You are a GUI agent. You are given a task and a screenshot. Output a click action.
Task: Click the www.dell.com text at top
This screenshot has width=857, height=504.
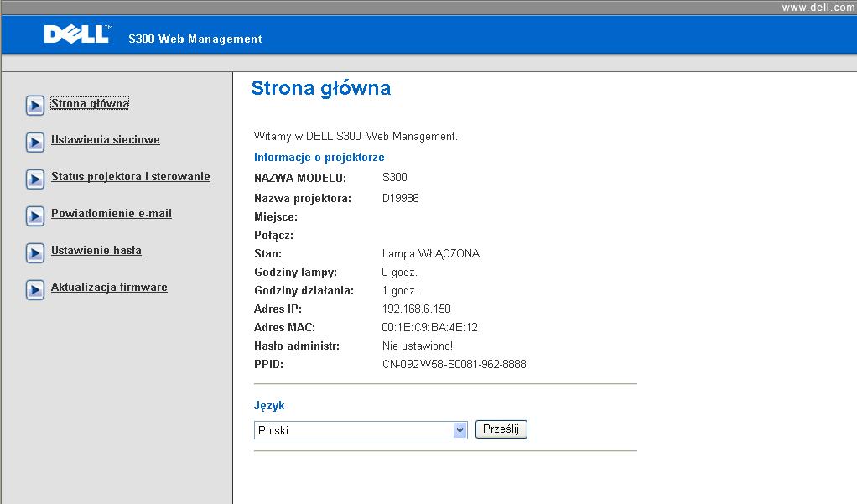click(x=818, y=7)
